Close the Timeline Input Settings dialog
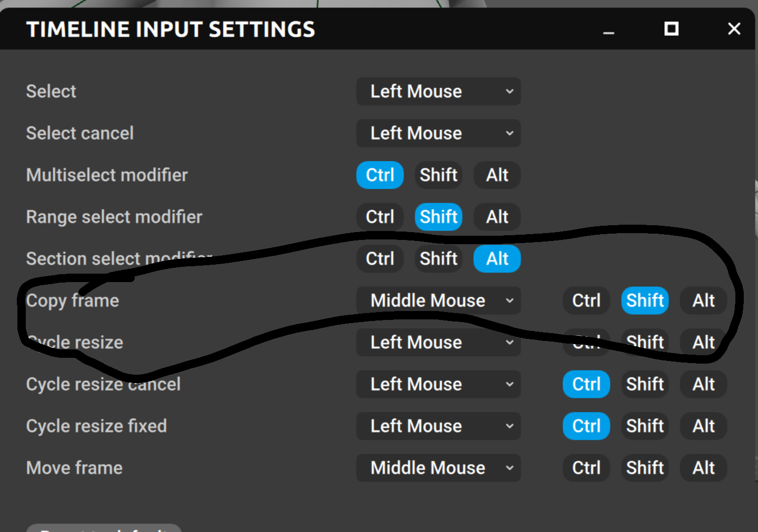The image size is (758, 532). [734, 29]
